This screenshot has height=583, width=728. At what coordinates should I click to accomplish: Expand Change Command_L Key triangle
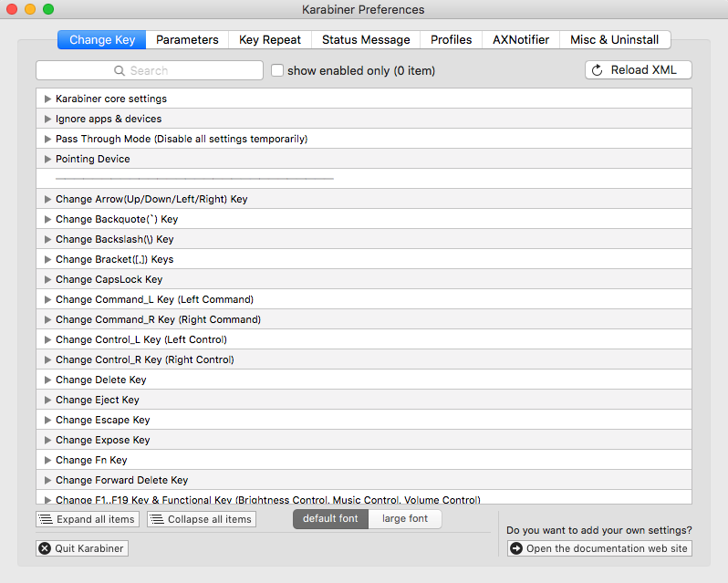47,299
